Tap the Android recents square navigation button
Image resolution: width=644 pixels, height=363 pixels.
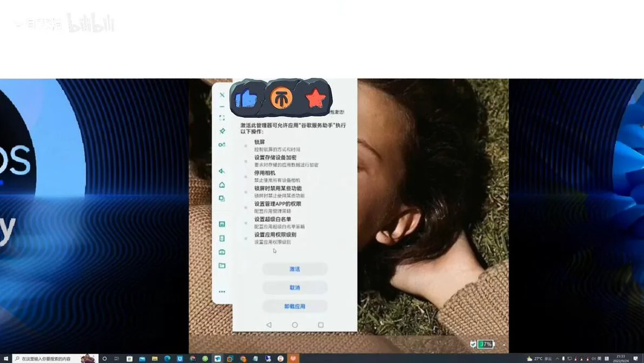click(x=321, y=325)
